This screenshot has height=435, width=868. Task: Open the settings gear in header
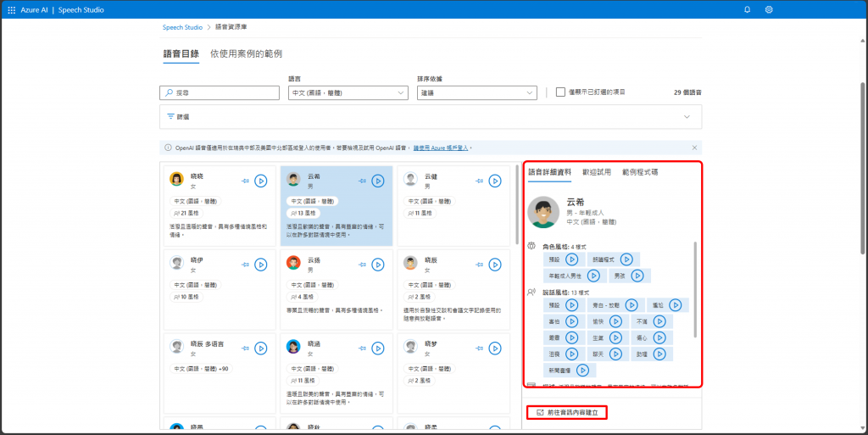coord(769,10)
